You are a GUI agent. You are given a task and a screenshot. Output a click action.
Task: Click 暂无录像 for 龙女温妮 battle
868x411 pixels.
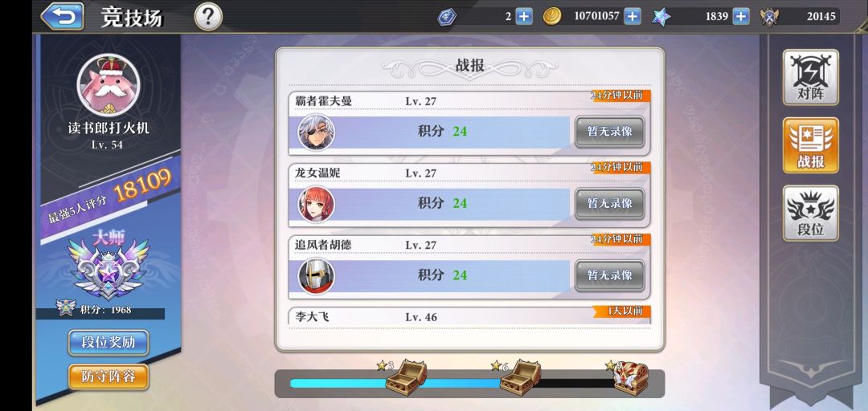(x=609, y=204)
